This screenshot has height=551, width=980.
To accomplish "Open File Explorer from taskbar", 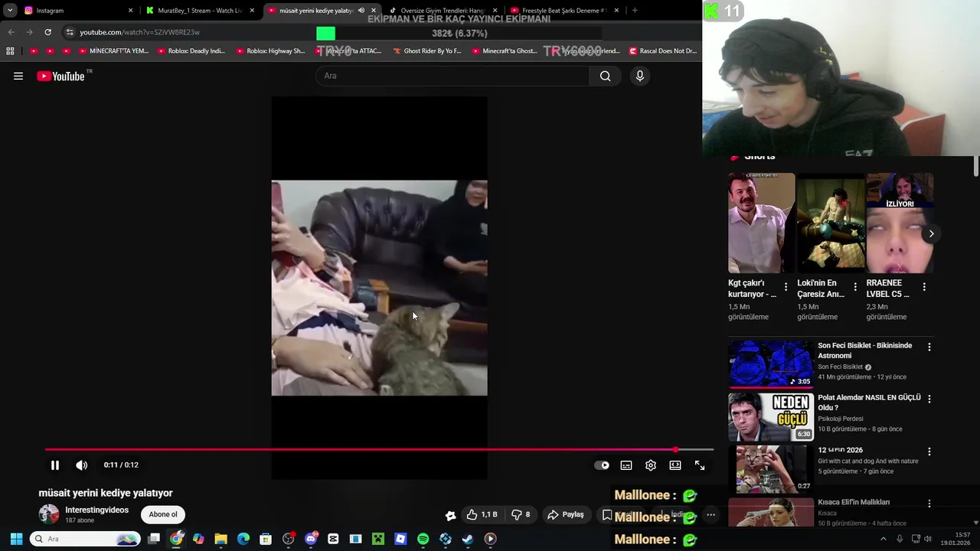I will (x=220, y=539).
